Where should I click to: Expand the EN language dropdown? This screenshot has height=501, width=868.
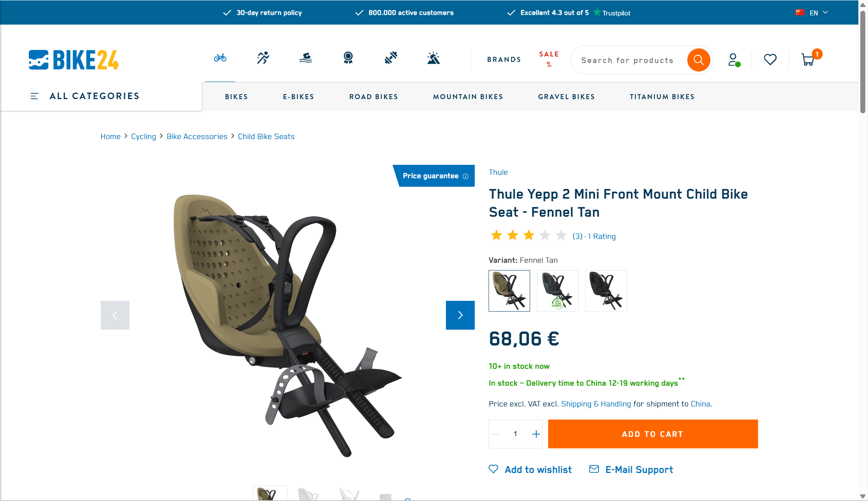812,13
